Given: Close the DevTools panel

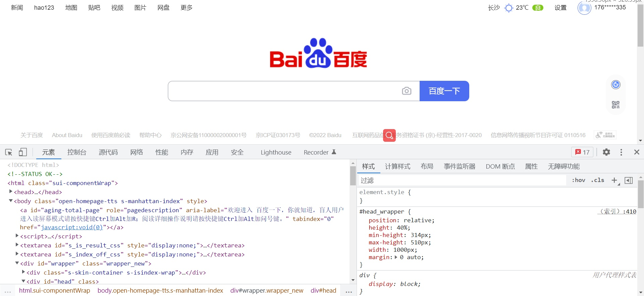Looking at the screenshot, I should 637,152.
